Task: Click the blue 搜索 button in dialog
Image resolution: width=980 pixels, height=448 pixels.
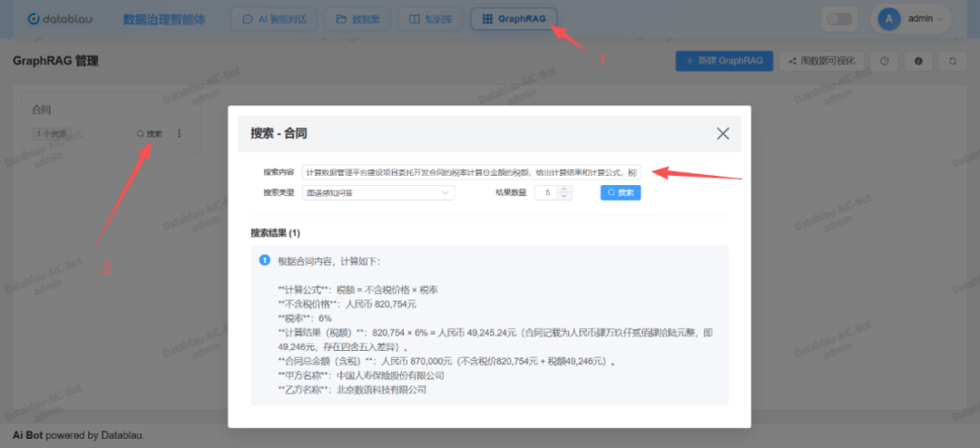Action: tap(621, 192)
